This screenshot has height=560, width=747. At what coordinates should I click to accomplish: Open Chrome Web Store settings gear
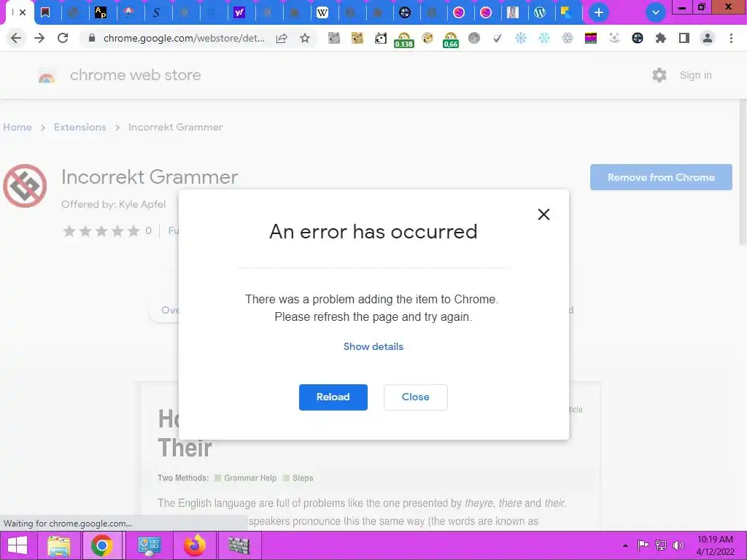(659, 75)
